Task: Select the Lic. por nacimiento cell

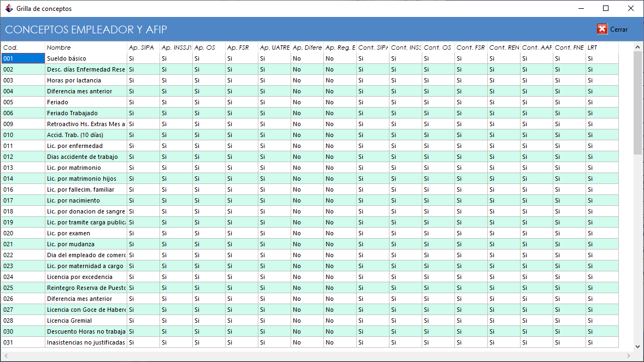Action: [x=86, y=201]
